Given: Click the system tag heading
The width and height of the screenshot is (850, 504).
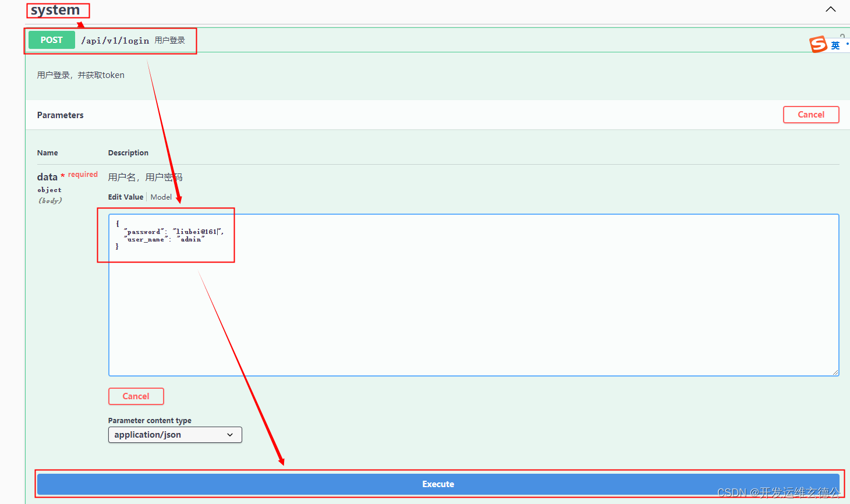Looking at the screenshot, I should pyautogui.click(x=55, y=10).
